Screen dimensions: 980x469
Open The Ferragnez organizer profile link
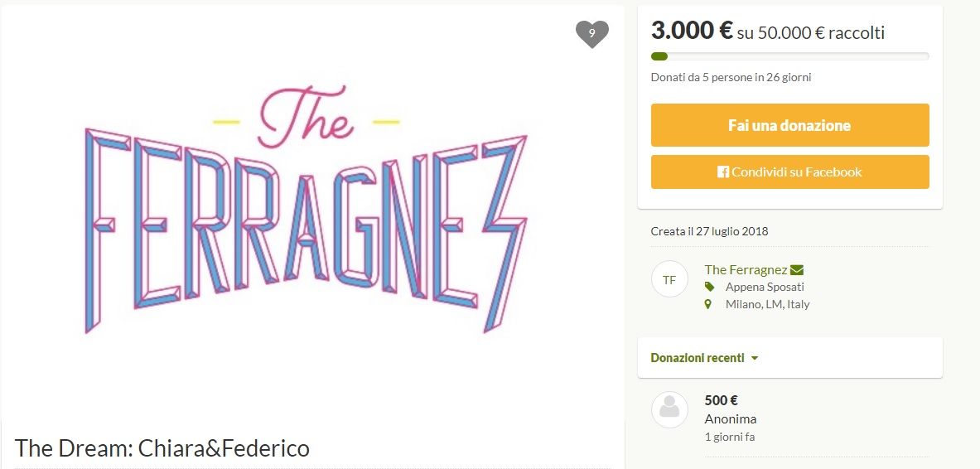745,269
